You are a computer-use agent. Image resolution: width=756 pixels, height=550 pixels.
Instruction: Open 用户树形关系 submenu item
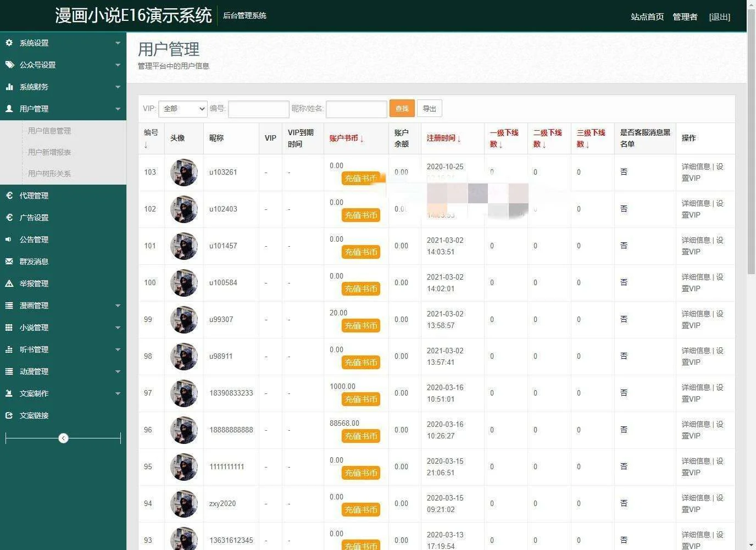tap(49, 173)
